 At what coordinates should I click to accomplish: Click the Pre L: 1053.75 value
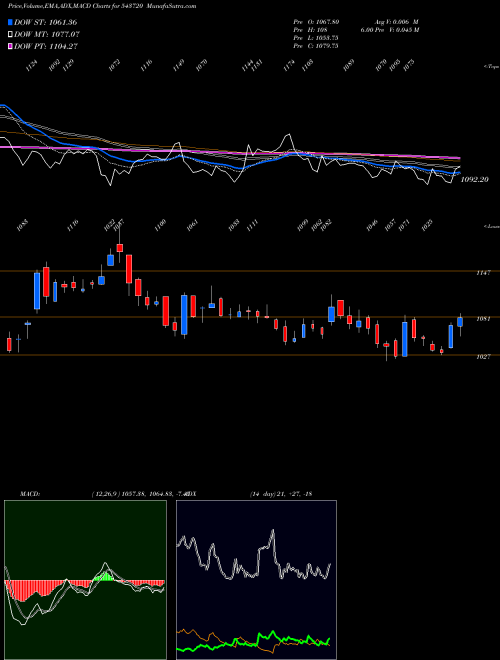tap(316, 38)
